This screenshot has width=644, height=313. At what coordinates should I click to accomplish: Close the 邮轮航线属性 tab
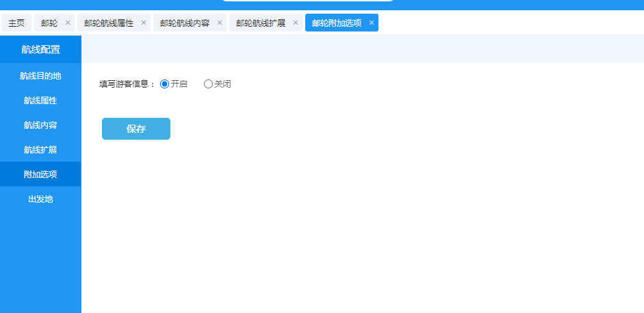point(144,23)
